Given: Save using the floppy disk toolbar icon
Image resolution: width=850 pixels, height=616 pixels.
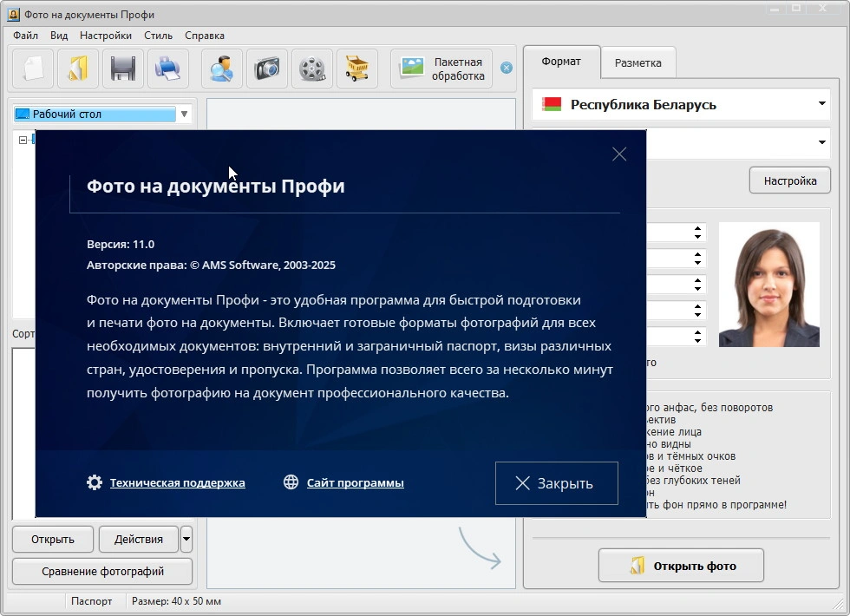Looking at the screenshot, I should point(123,69).
